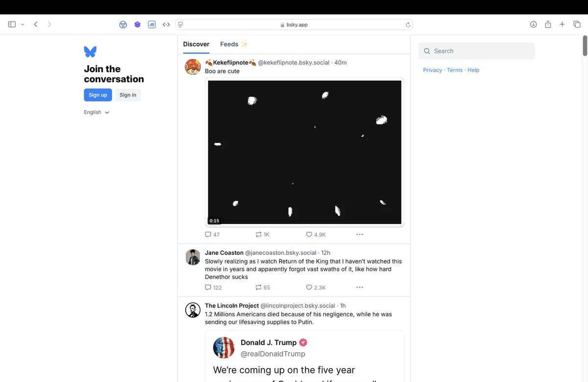The image size is (588, 382).
Task: Open the @kekeflipnote.bsky.social handle
Action: [x=294, y=63]
